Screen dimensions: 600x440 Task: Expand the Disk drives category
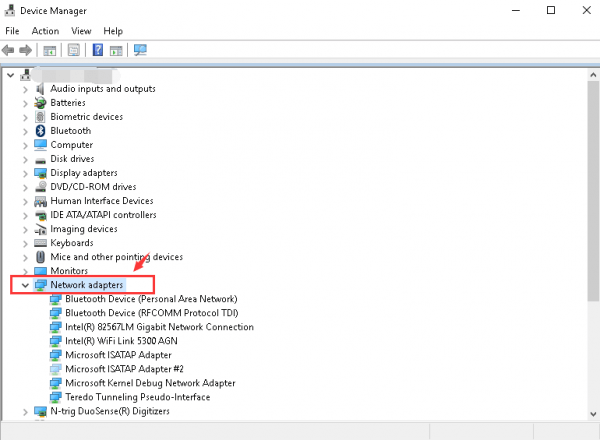[x=25, y=160]
